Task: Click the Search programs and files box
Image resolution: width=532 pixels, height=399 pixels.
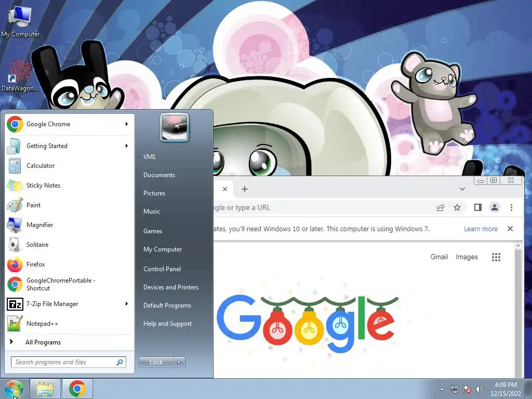Action: tap(68, 362)
